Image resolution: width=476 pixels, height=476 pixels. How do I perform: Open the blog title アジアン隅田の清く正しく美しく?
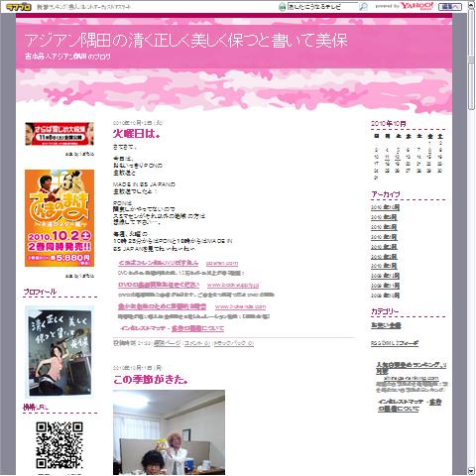coord(185,41)
